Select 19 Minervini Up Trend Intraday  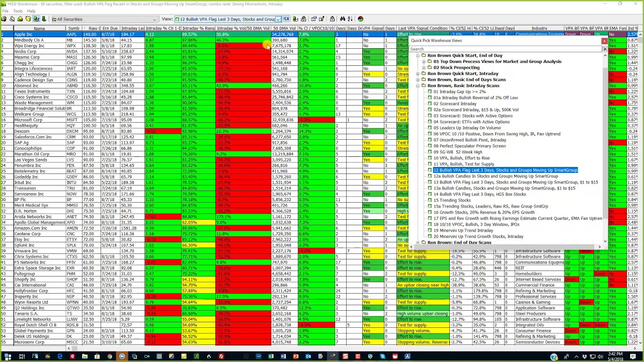463,230
